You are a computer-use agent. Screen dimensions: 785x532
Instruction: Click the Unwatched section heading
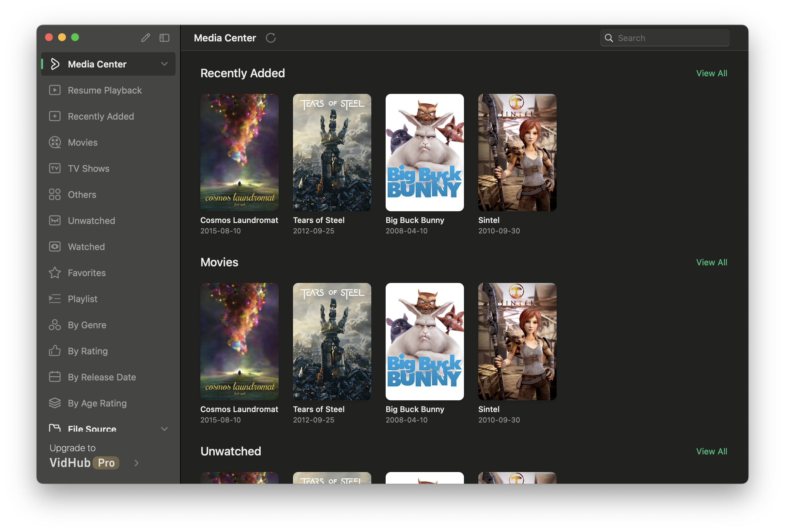coord(231,451)
